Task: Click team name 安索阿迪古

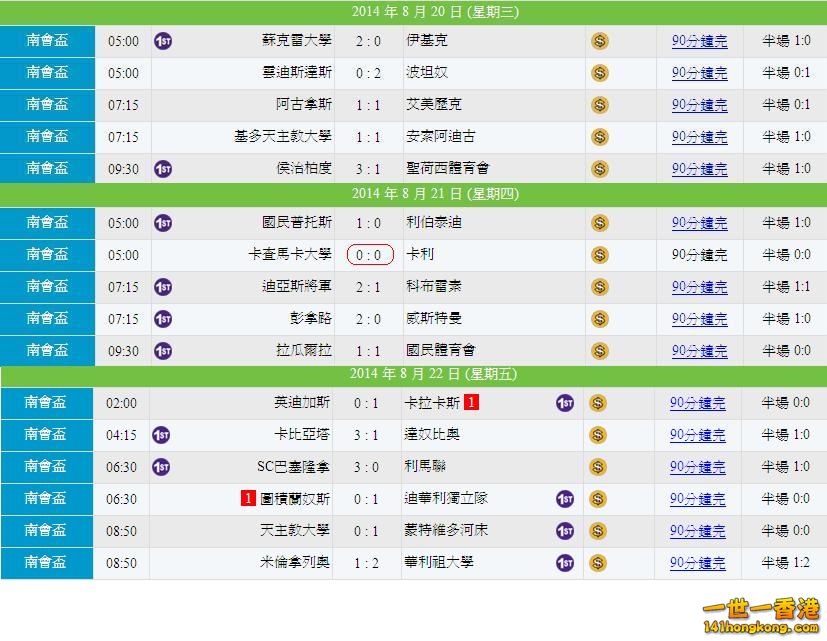Action: point(440,137)
